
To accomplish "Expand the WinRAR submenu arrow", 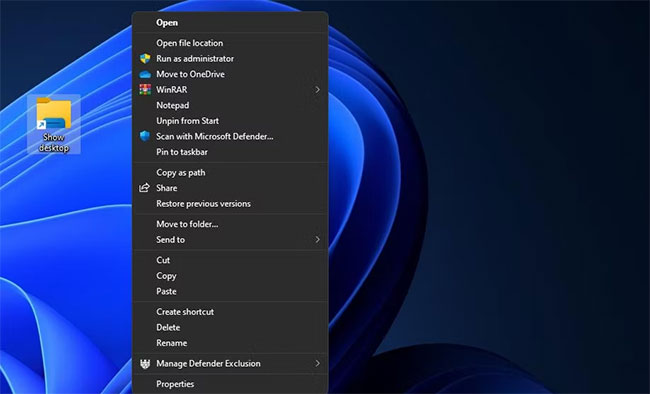I will pos(317,90).
